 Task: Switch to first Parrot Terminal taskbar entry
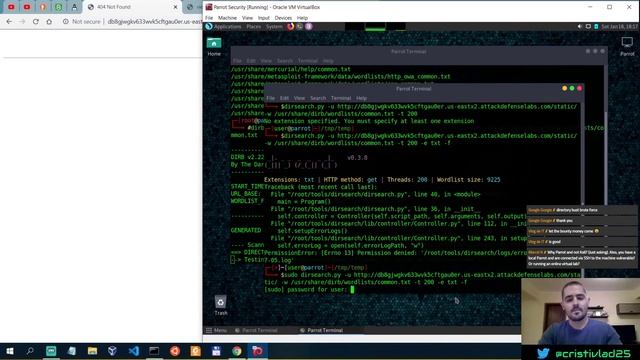(x=256, y=330)
